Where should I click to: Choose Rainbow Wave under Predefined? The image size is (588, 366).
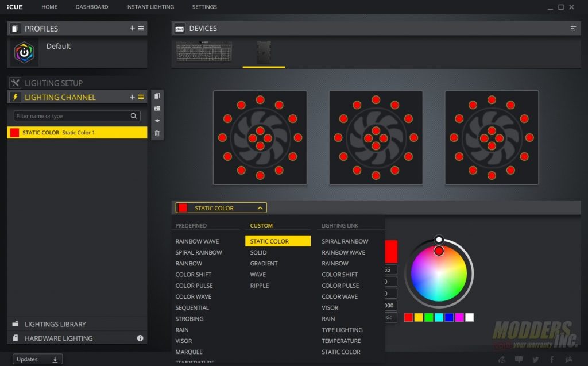(198, 241)
